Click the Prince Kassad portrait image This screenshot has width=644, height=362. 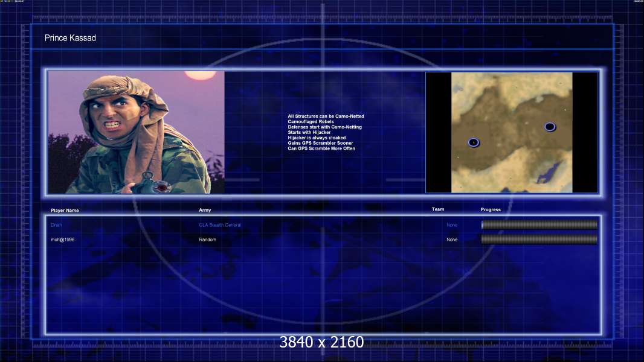[x=137, y=132]
